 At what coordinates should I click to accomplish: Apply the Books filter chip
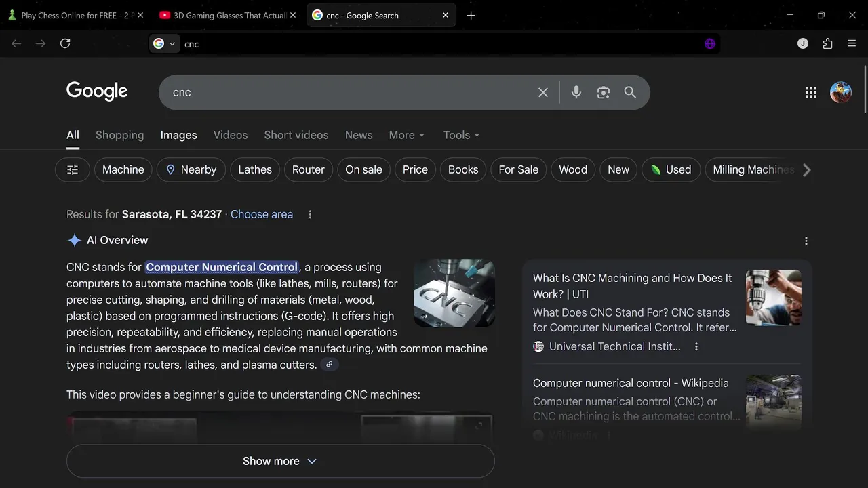coord(463,169)
